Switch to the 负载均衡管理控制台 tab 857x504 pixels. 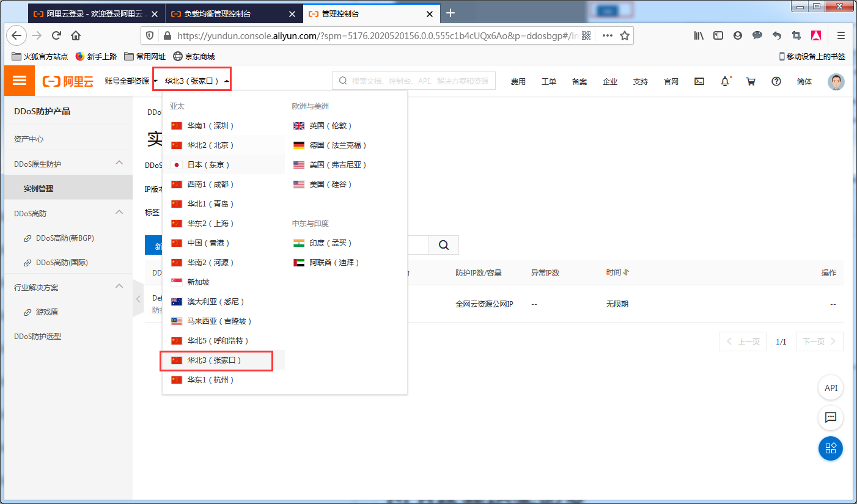pyautogui.click(x=234, y=13)
